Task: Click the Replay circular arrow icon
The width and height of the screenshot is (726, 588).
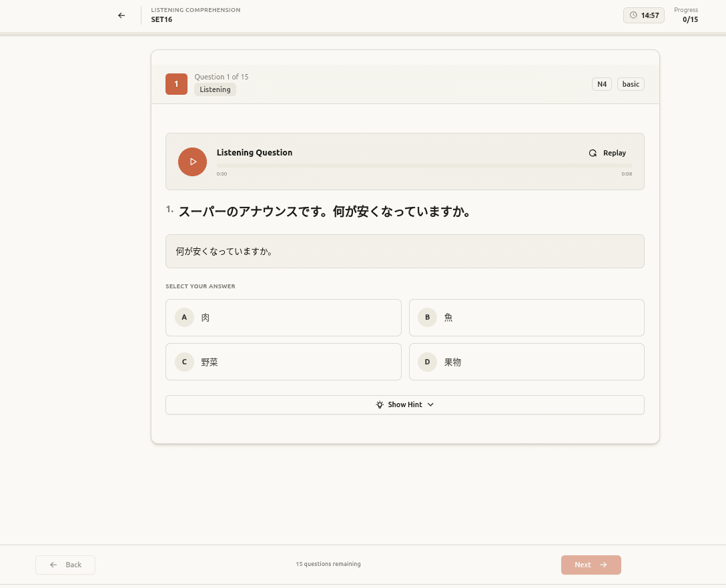Action: [x=593, y=153]
